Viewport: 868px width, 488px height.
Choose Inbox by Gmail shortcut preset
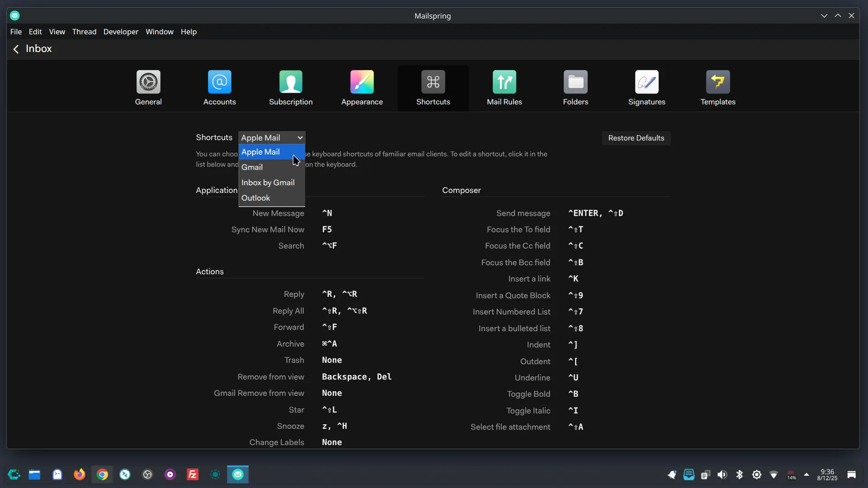268,183
